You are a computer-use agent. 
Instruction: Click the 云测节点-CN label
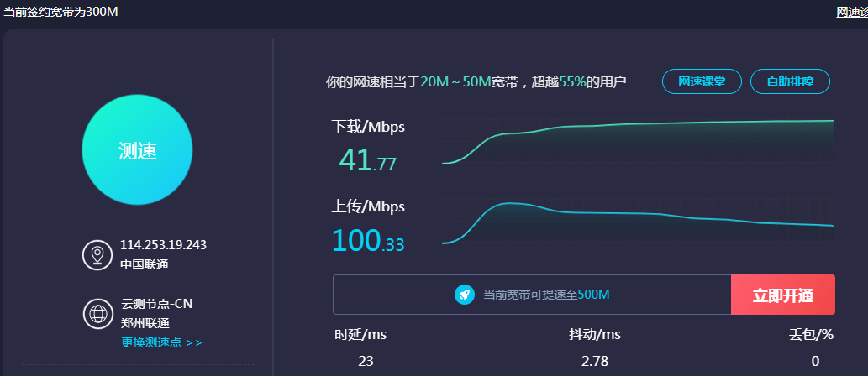tap(156, 304)
